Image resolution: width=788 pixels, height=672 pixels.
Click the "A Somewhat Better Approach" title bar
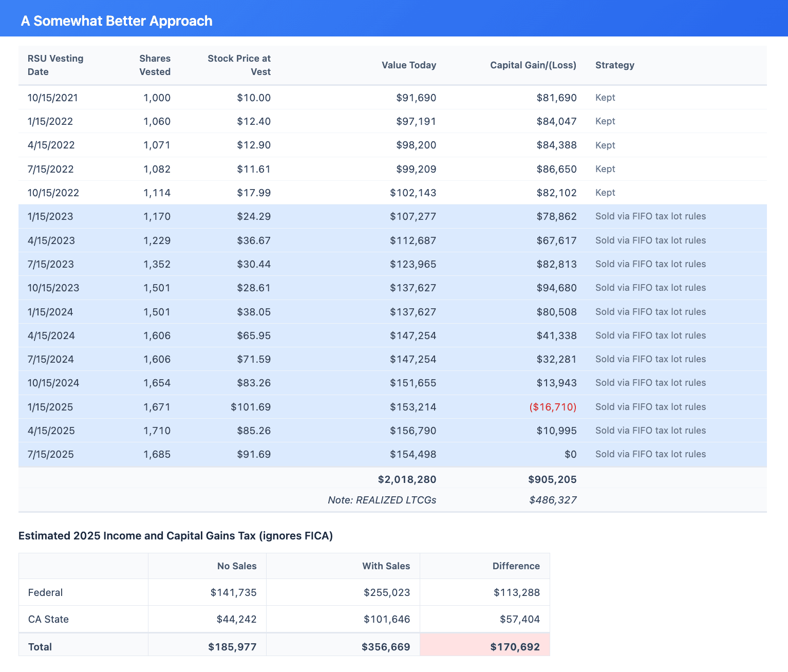tap(117, 21)
